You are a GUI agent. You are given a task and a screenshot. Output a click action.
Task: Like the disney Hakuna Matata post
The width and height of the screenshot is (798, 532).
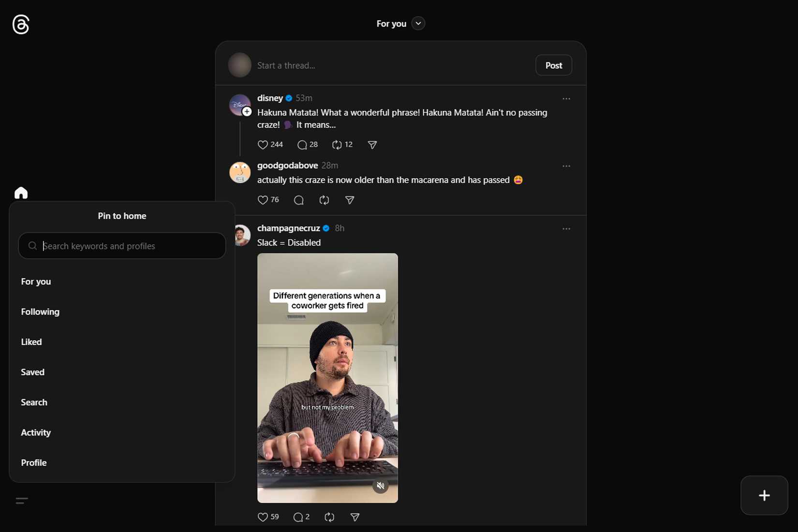pyautogui.click(x=263, y=145)
